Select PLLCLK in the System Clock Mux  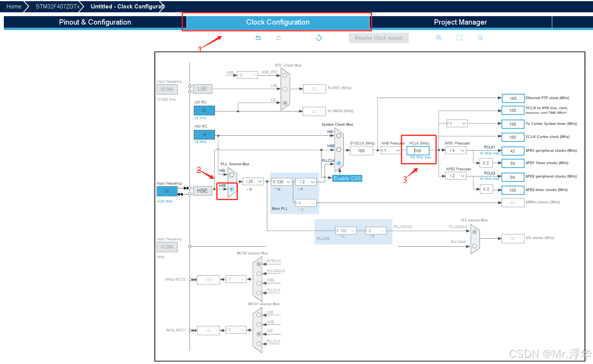click(x=339, y=163)
